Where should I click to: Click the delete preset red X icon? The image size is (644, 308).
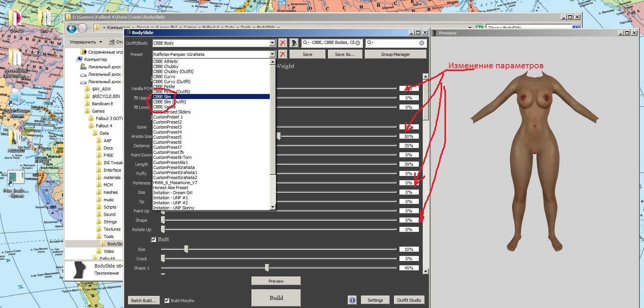[283, 54]
